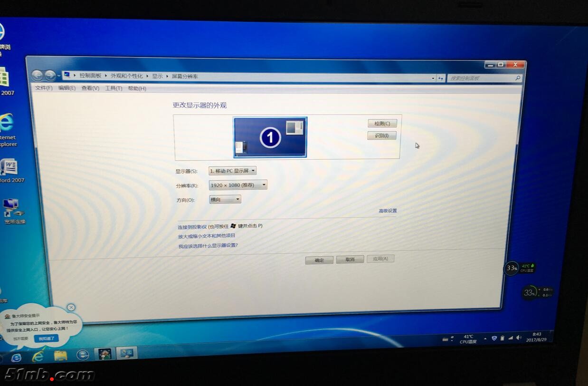Open the 显示器 dropdown
588x386 pixels.
[232, 171]
